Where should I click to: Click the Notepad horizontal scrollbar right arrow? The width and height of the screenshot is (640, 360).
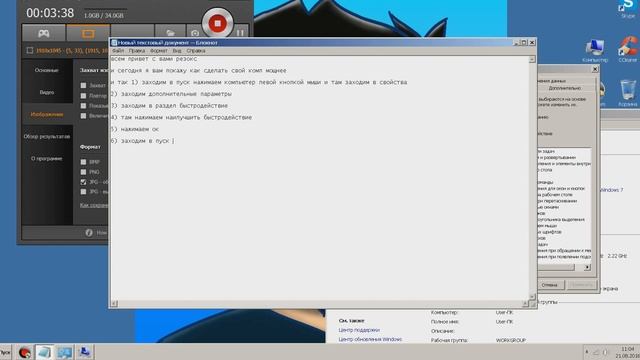[x=525, y=304]
